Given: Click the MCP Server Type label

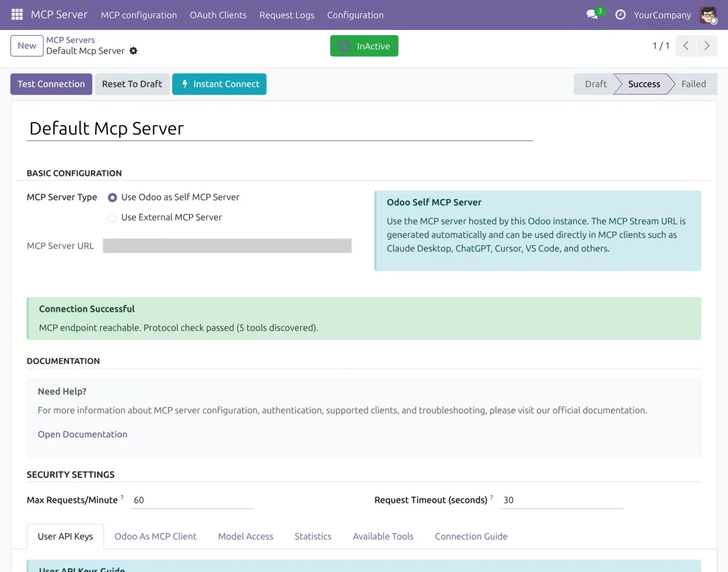Looking at the screenshot, I should [62, 198].
